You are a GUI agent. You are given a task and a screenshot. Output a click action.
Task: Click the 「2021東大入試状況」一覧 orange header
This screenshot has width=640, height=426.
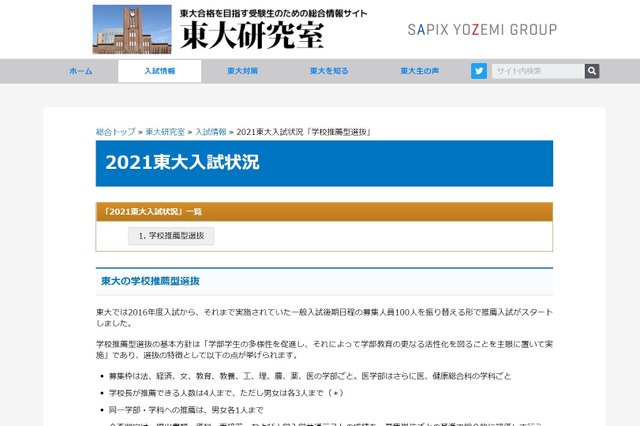tap(324, 212)
